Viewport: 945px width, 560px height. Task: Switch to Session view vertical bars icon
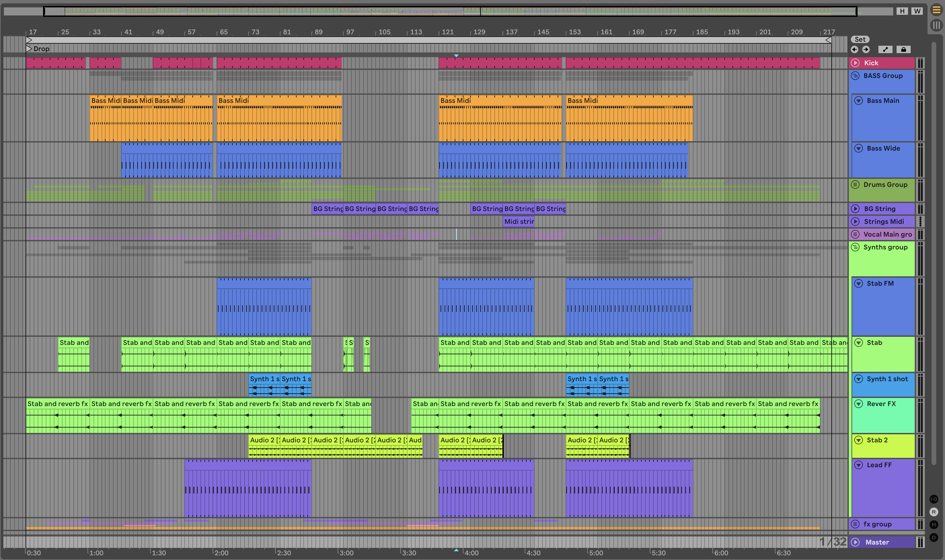(x=936, y=25)
